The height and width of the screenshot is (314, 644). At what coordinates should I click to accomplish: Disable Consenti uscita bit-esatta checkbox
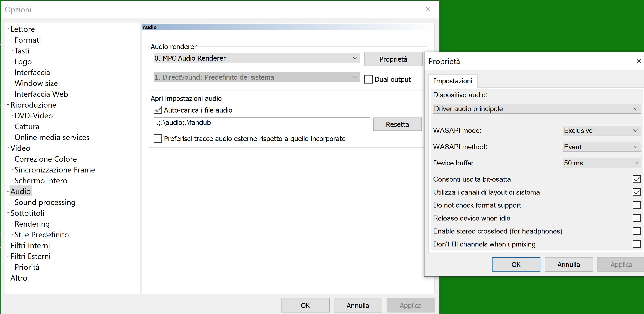tap(636, 179)
